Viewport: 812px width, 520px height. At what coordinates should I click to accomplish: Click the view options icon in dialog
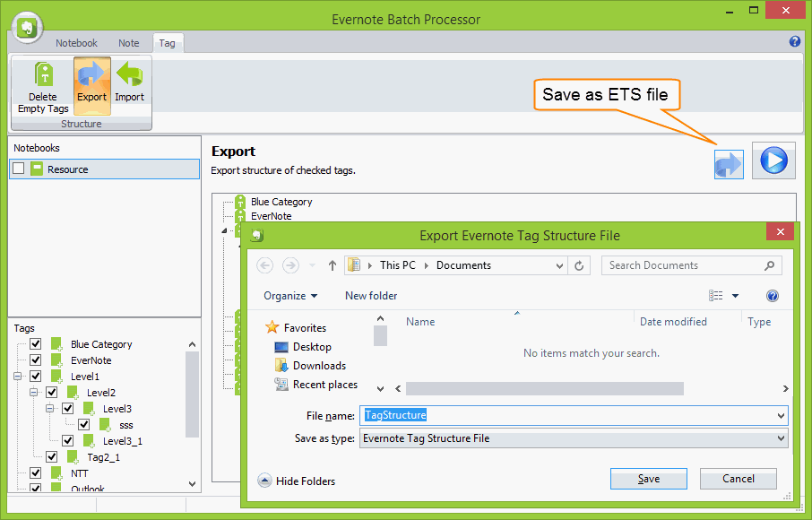tap(716, 295)
